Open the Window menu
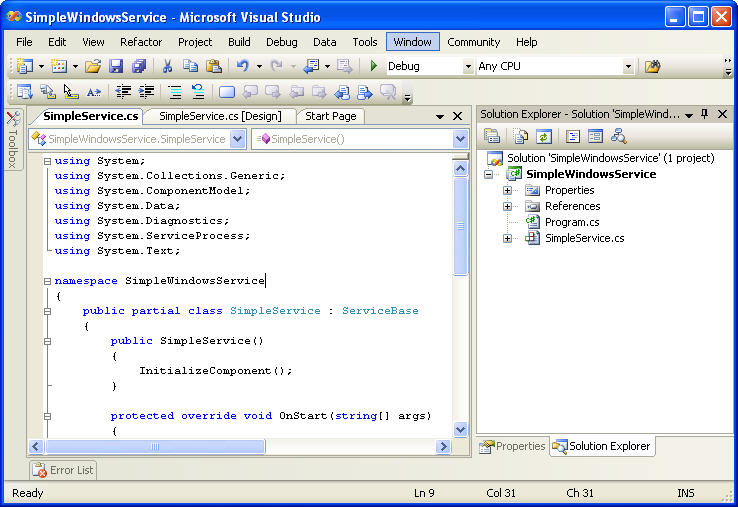This screenshot has height=507, width=738. point(413,42)
